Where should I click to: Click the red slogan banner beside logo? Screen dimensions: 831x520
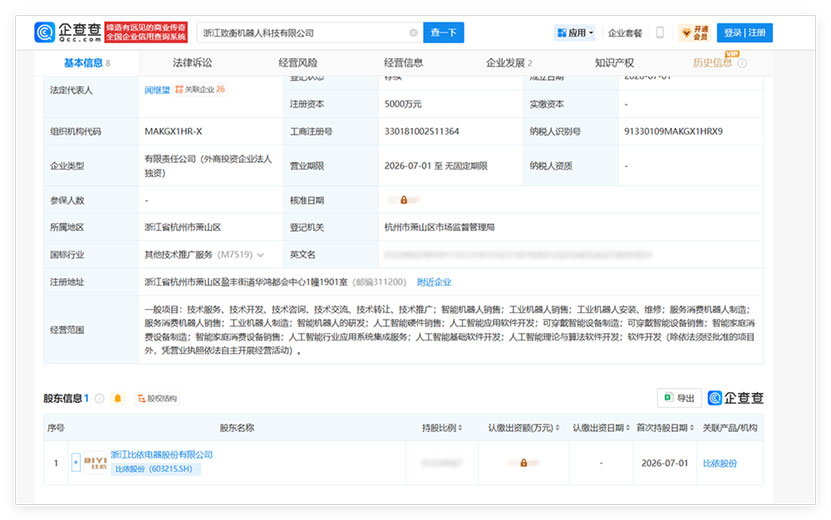(x=146, y=32)
